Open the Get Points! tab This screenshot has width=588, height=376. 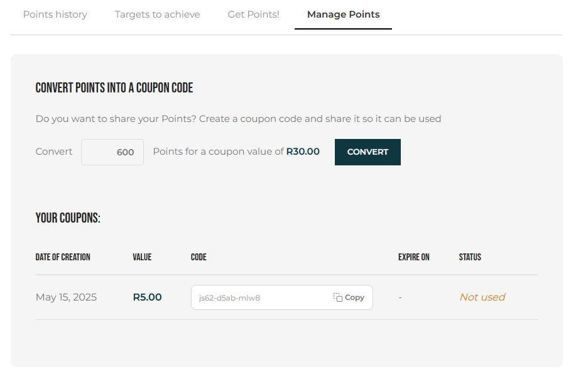click(x=254, y=14)
